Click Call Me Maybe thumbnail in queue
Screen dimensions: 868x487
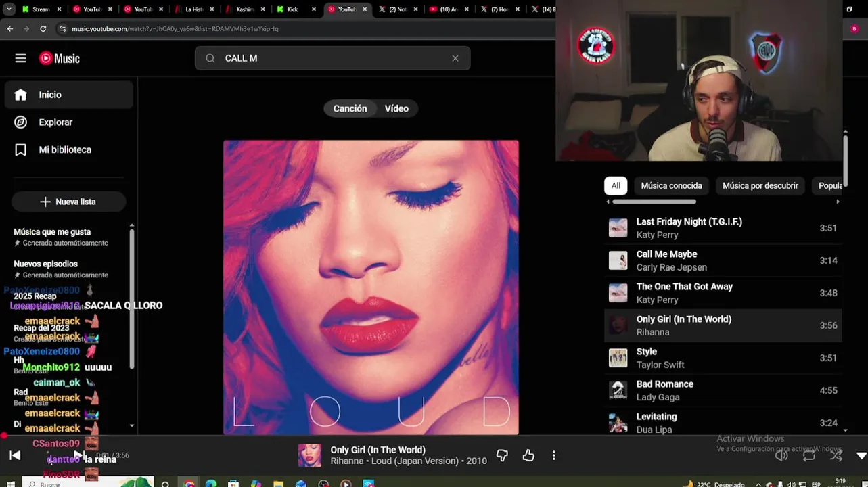pos(618,260)
